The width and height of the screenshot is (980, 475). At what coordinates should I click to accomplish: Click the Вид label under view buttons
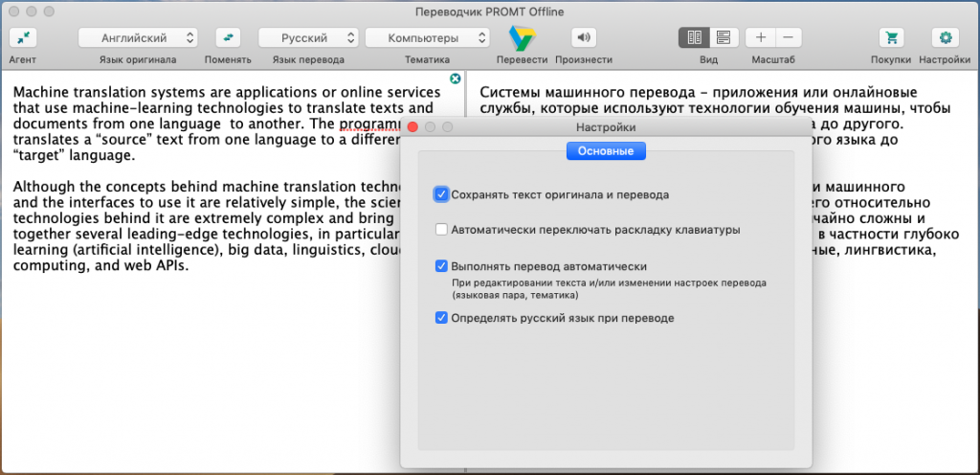[709, 60]
